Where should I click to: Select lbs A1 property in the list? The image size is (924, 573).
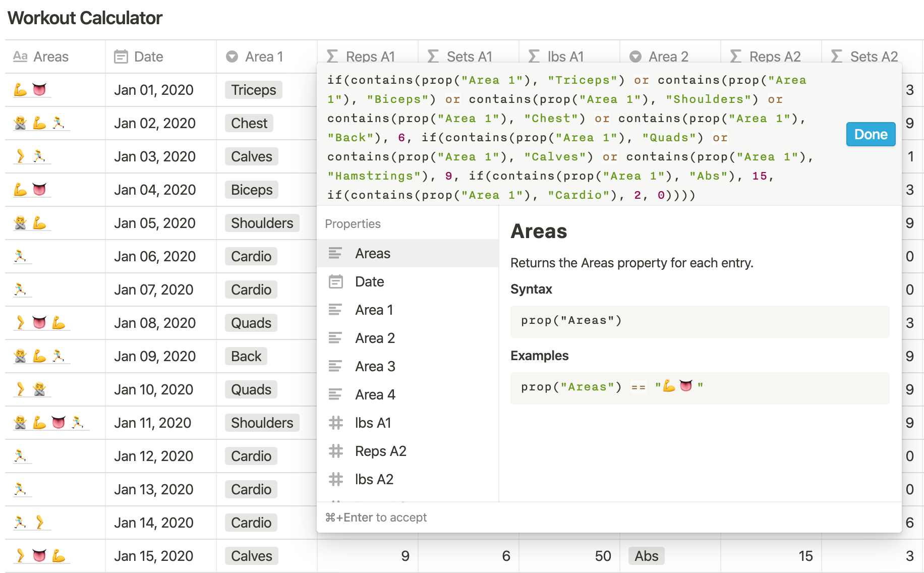click(408, 423)
